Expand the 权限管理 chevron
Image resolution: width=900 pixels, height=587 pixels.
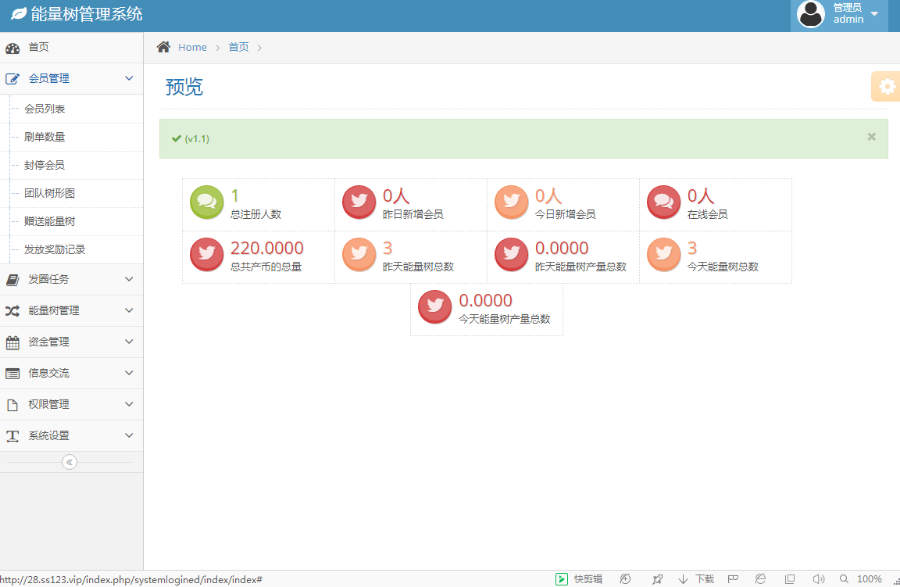[129, 404]
